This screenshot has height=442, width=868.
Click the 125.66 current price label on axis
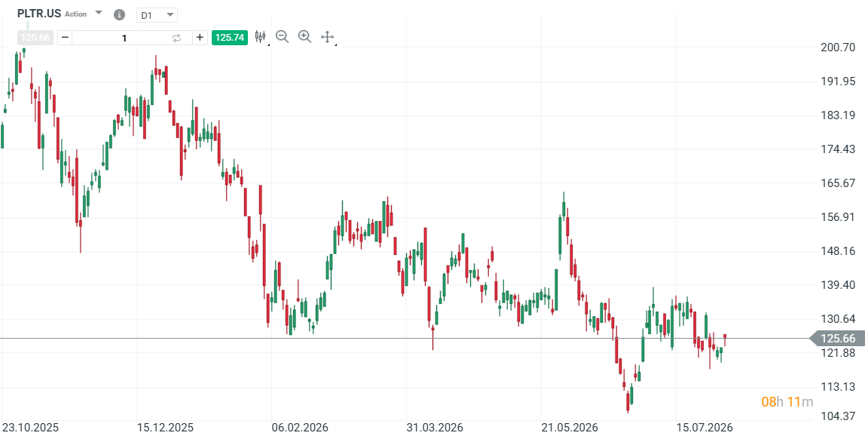[838, 339]
